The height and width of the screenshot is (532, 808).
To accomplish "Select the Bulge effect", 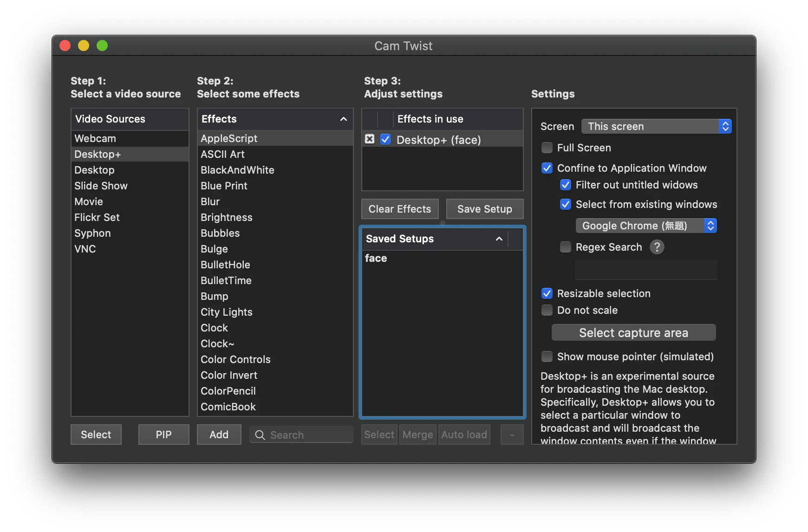I will (275, 249).
